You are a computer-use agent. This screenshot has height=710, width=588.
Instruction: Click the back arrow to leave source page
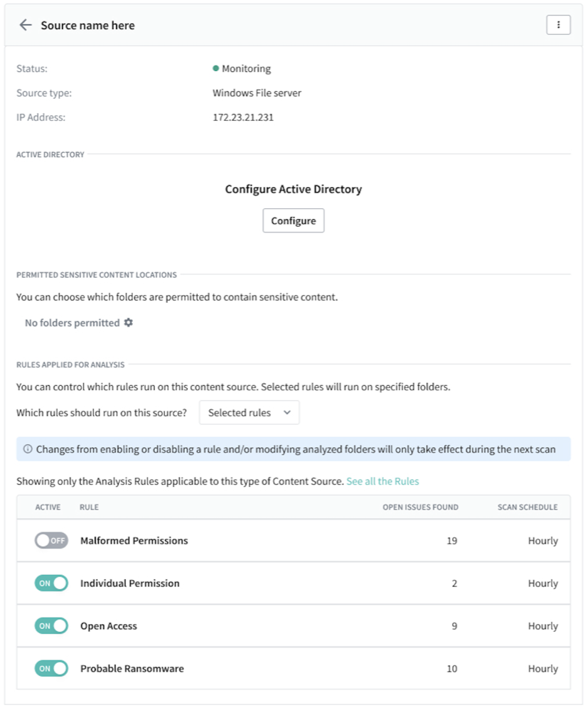(26, 24)
